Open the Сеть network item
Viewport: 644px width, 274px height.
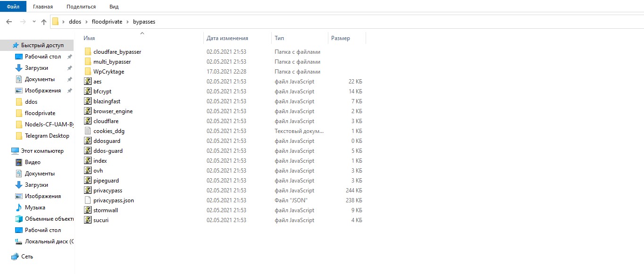click(27, 257)
